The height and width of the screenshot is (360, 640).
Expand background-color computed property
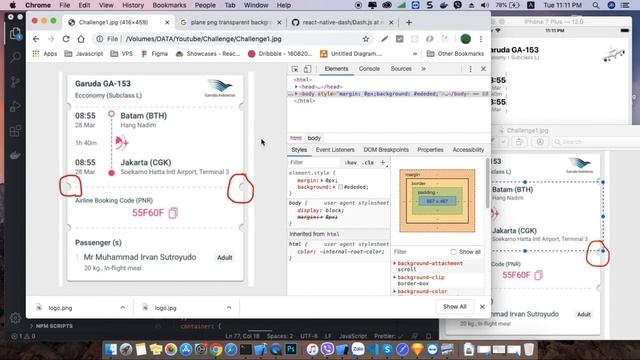(395, 291)
